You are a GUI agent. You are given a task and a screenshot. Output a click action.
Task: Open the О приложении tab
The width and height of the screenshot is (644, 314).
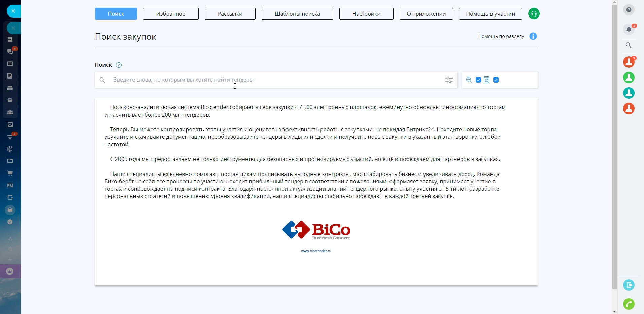(x=426, y=14)
